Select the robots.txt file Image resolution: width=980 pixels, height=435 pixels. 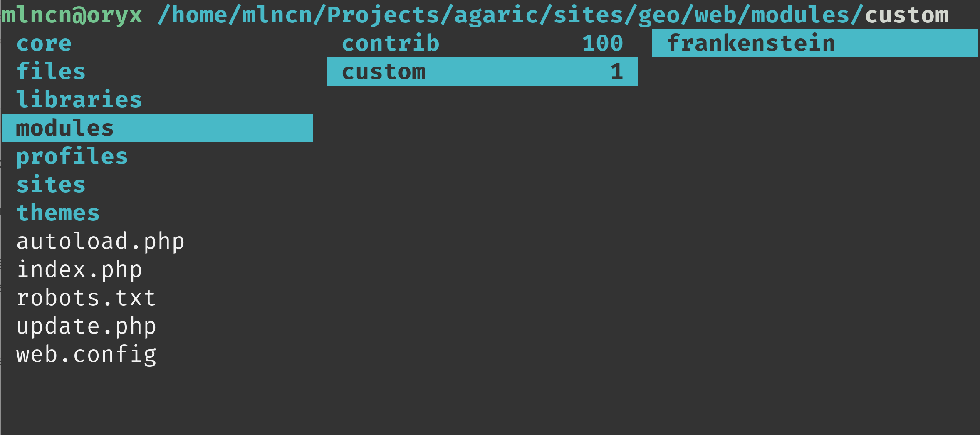point(86,298)
